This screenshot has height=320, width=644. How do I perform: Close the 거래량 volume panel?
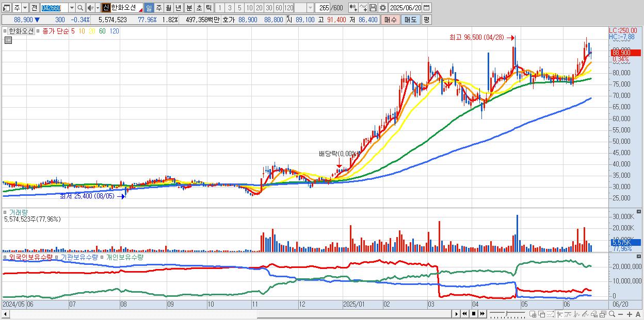coord(639,211)
